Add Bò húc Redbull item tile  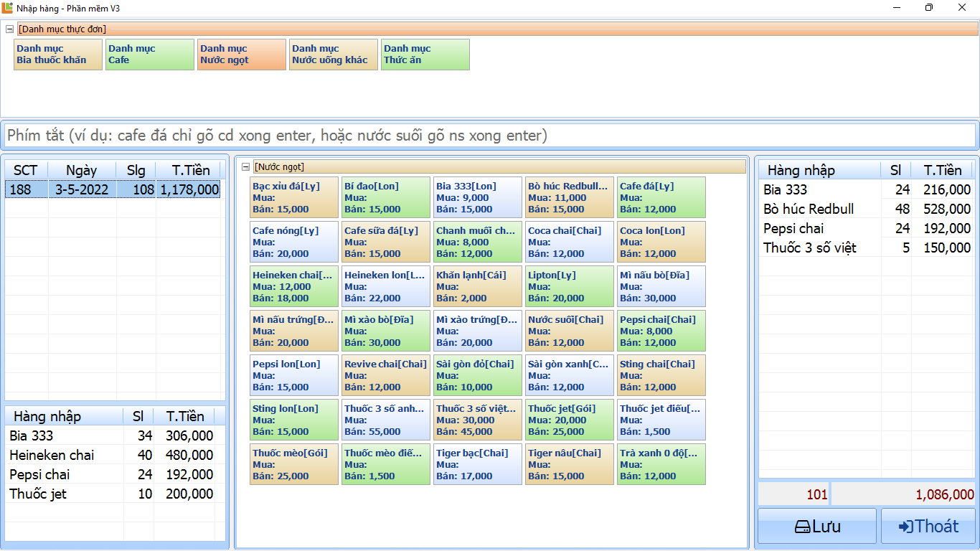coord(570,197)
